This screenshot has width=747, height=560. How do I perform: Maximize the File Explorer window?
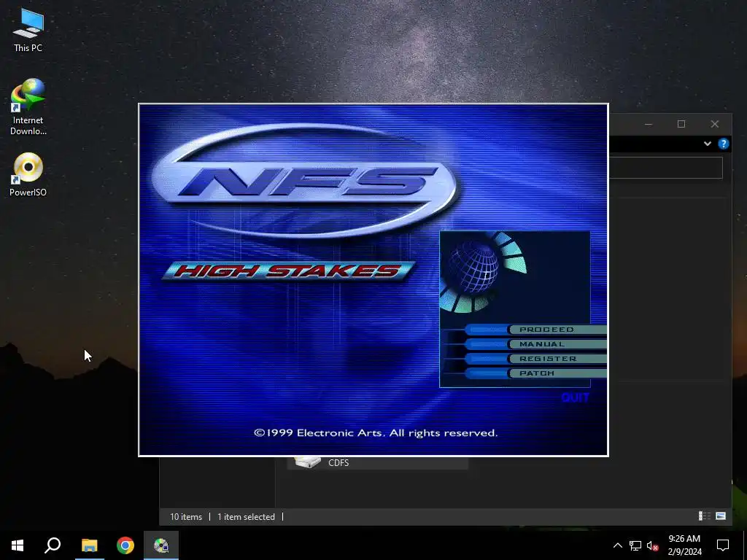(x=681, y=124)
